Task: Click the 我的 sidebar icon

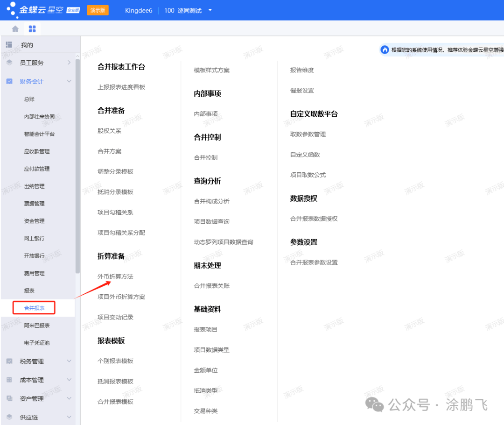Action: click(x=9, y=45)
